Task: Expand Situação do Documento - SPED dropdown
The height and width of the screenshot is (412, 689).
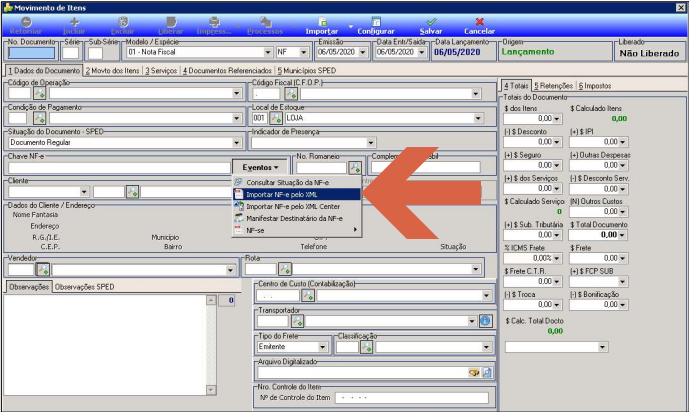Action: click(x=236, y=143)
